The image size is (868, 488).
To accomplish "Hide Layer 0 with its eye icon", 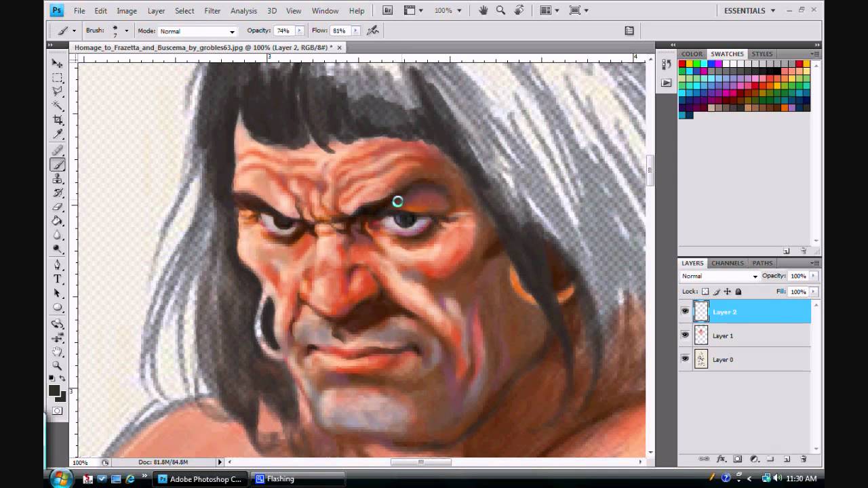I will pyautogui.click(x=685, y=359).
